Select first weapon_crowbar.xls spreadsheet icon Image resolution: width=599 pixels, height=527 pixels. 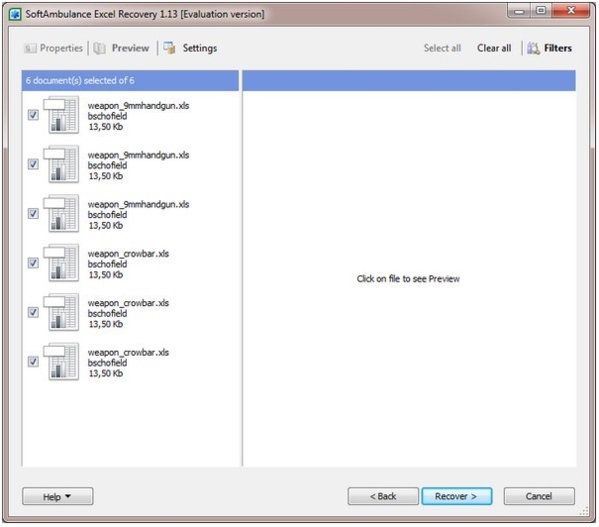click(x=61, y=262)
